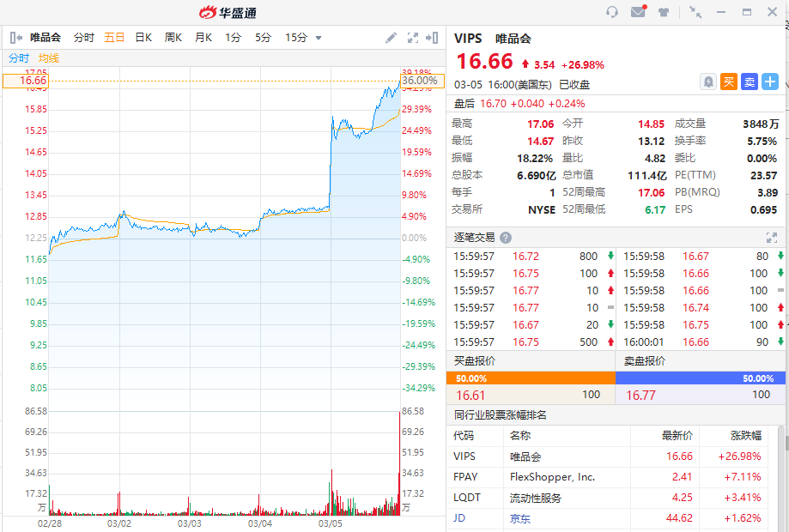Image resolution: width=789 pixels, height=532 pixels.
Task: Open the mail messages icon
Action: point(638,11)
